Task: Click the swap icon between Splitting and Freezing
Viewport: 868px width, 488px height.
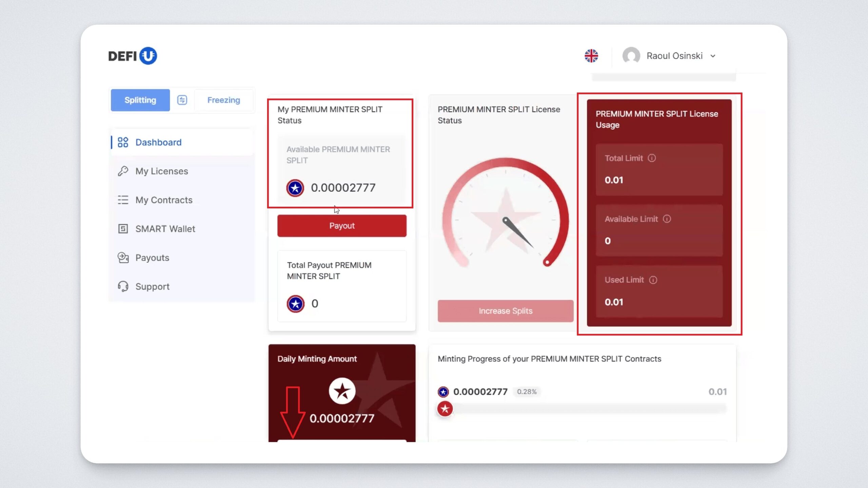Action: coord(182,100)
